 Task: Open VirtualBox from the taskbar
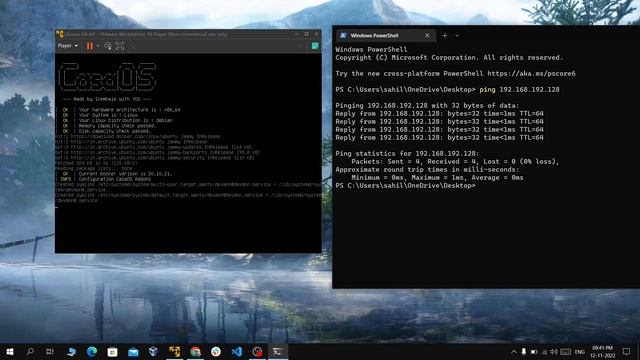point(153,351)
